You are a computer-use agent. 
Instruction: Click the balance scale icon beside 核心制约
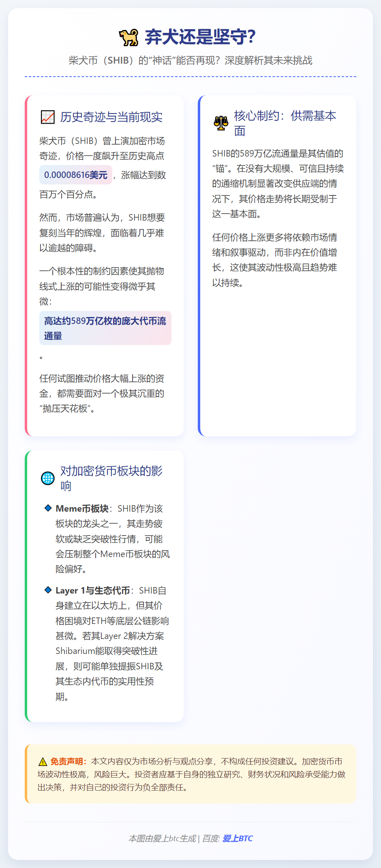click(221, 123)
